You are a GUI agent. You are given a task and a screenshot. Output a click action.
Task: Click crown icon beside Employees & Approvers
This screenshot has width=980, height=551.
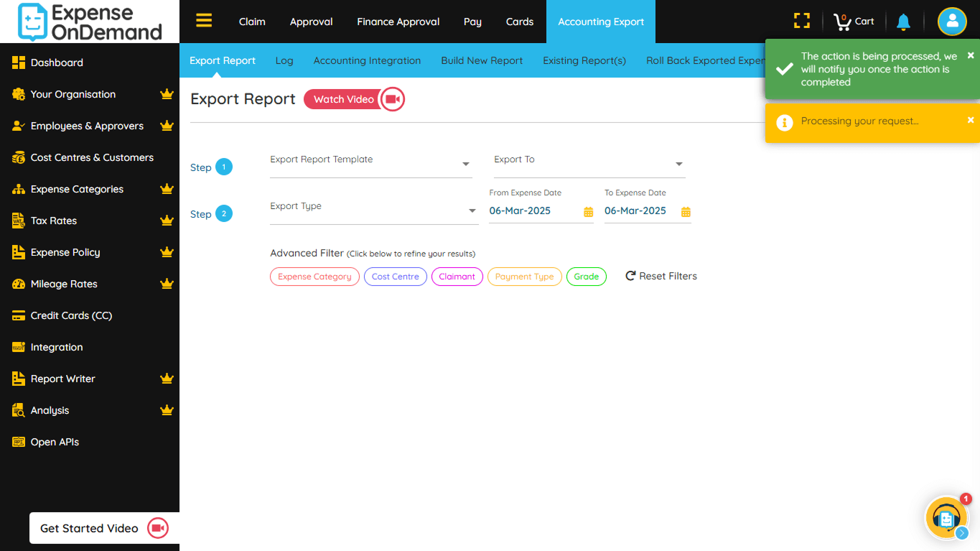click(x=167, y=126)
